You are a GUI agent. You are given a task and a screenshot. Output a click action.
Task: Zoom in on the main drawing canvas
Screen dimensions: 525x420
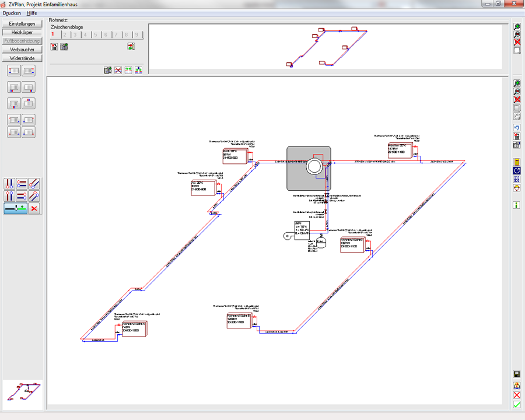pyautogui.click(x=517, y=83)
